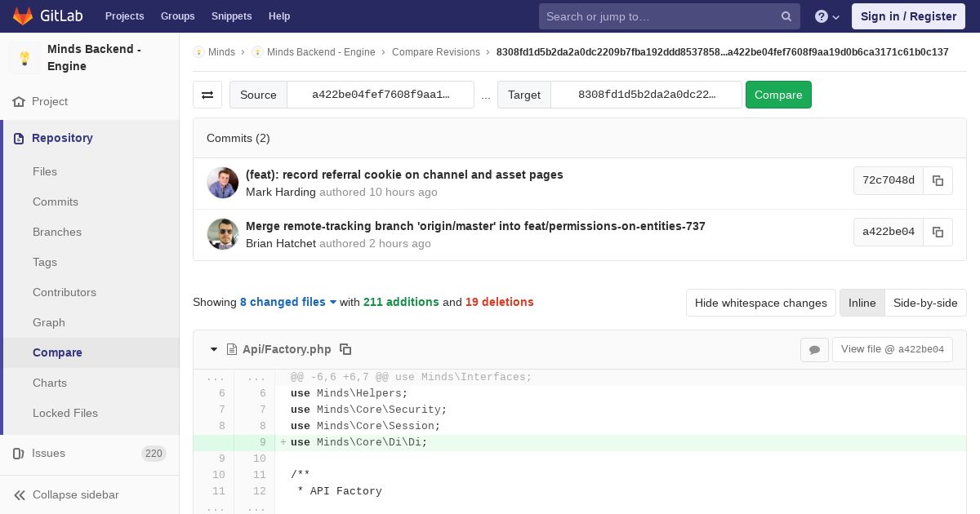Click the GitLab fox logo

coord(23,16)
